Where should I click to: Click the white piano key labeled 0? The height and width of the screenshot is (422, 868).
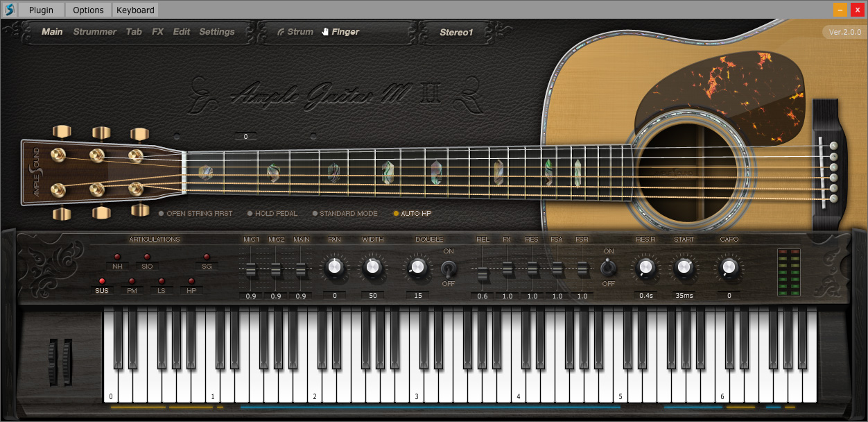[x=110, y=385]
